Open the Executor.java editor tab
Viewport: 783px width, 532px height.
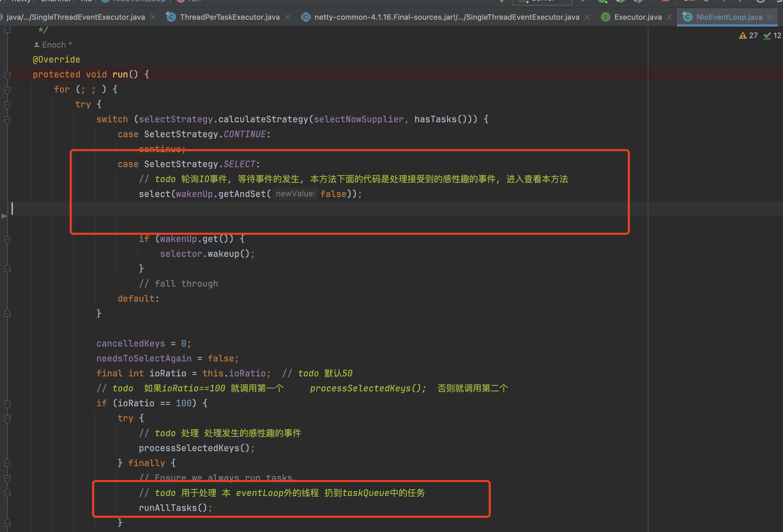tap(638, 17)
